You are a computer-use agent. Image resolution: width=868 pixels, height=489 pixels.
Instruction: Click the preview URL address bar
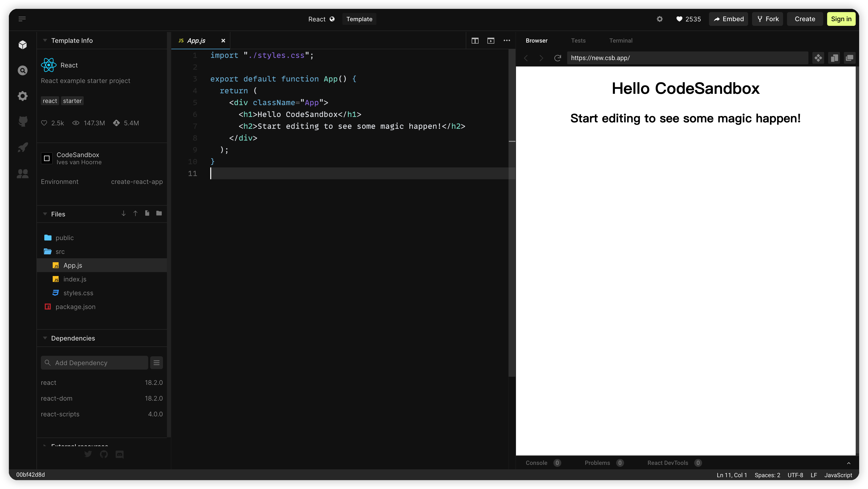(x=687, y=58)
